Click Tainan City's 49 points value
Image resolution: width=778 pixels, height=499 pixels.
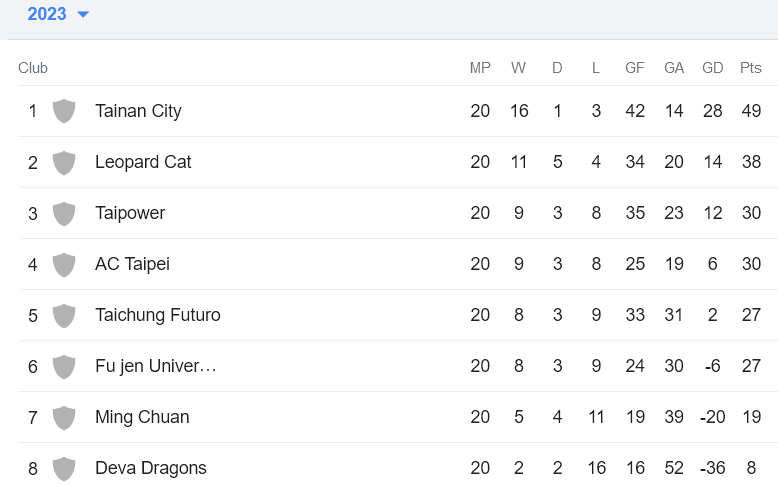click(751, 111)
